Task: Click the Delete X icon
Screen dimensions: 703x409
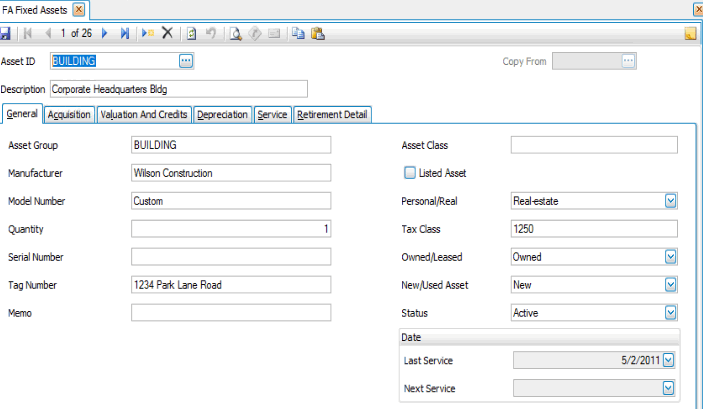Action: (167, 33)
